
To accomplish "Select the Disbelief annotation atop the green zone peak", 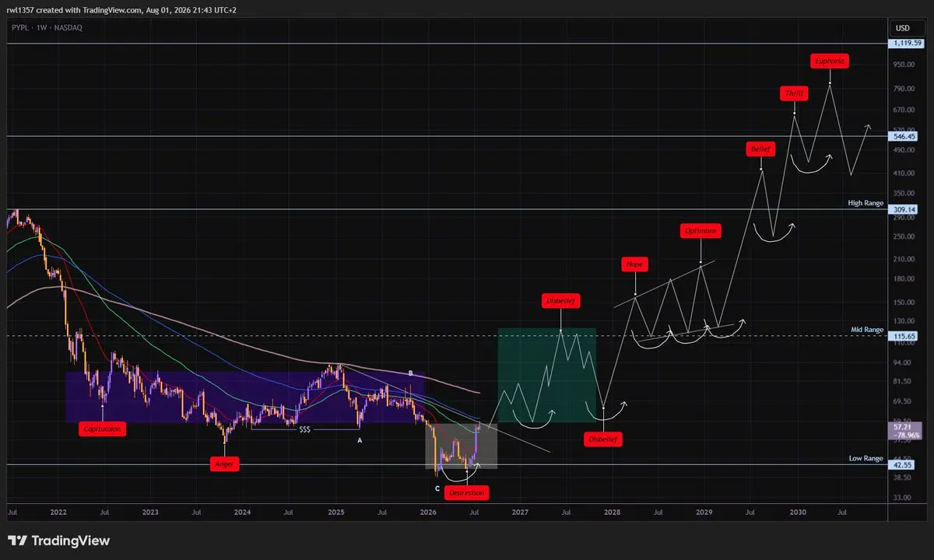I will [x=561, y=300].
